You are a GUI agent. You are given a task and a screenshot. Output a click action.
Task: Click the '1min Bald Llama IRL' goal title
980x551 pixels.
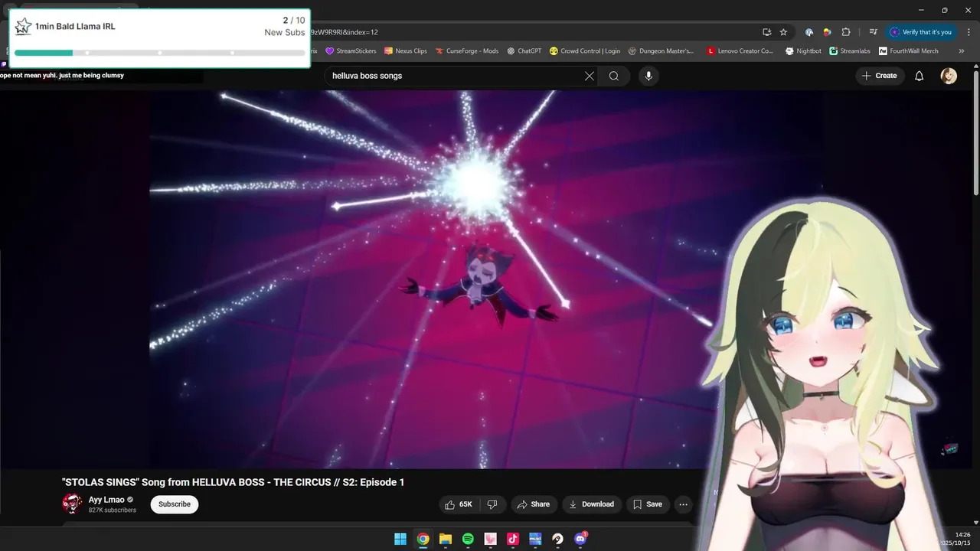coord(75,27)
